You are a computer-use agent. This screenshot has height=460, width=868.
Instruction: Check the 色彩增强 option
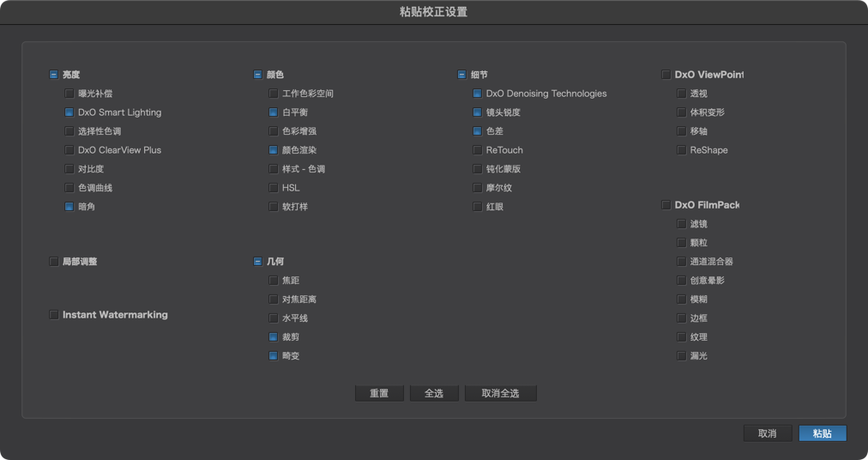(274, 131)
